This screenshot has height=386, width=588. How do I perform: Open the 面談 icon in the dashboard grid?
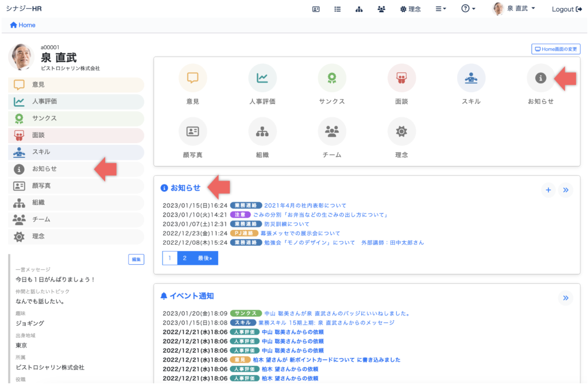pos(401,78)
